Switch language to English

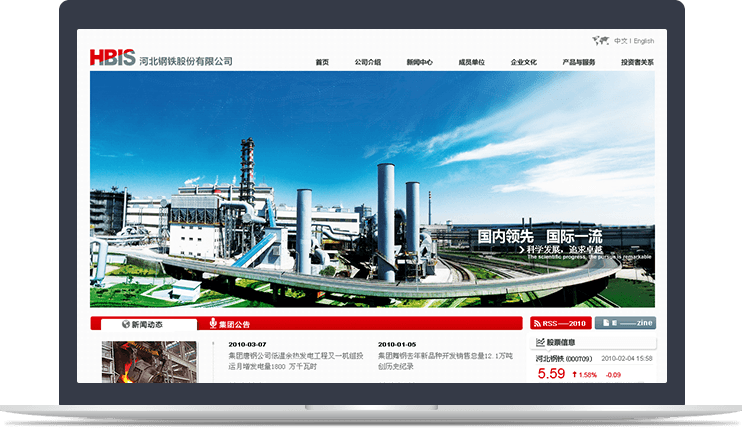pos(643,41)
